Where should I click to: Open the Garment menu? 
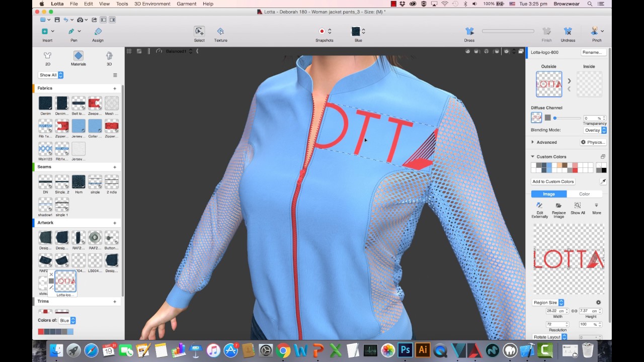click(x=187, y=4)
